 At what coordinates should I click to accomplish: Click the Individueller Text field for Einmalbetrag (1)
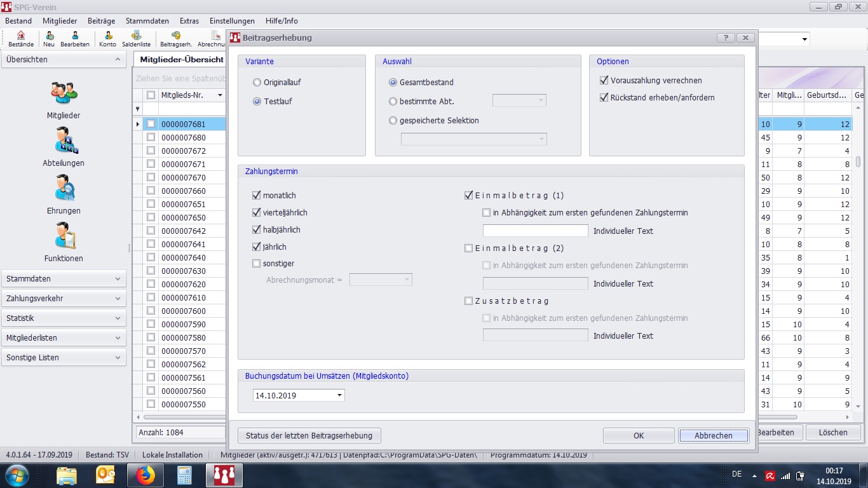[535, 231]
